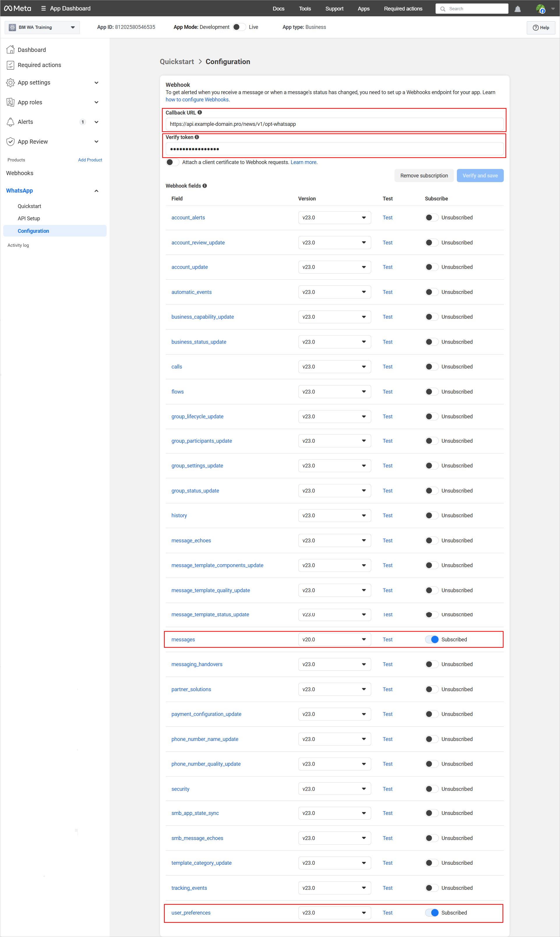Subscribe to the history field
This screenshot has height=937, width=560.
[x=431, y=515]
